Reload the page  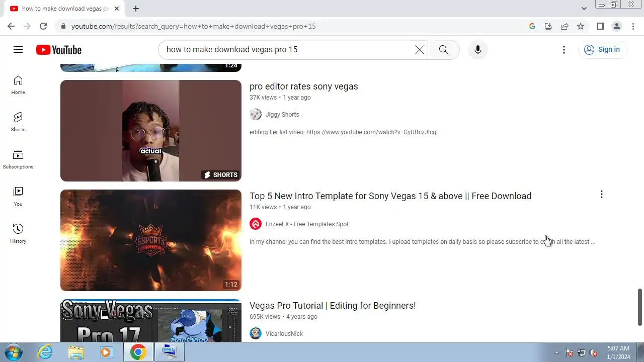point(43,26)
